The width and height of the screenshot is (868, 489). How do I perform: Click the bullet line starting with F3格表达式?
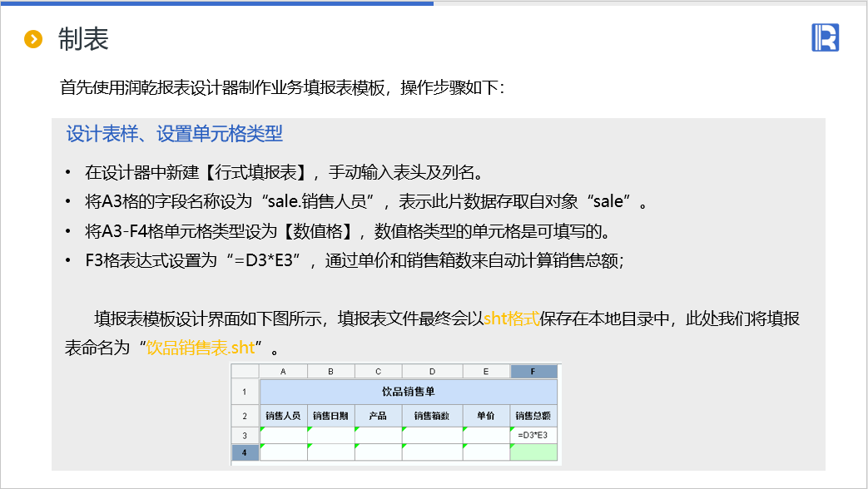[x=355, y=260]
